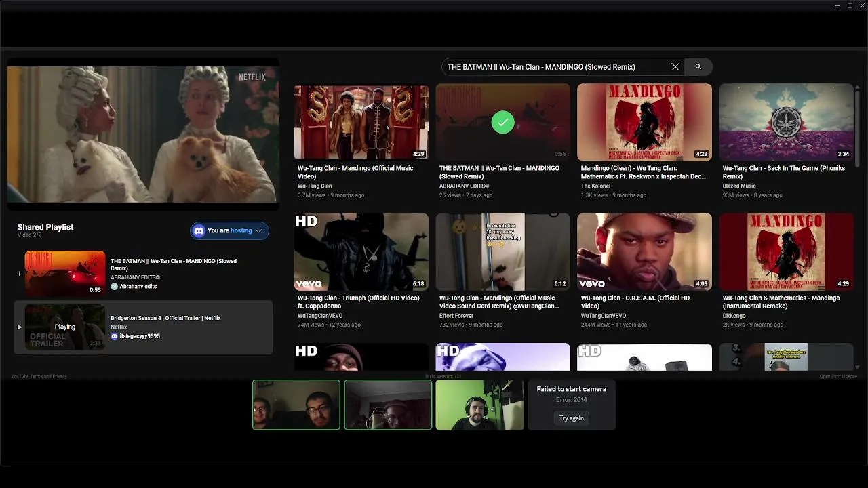Open the Mandingo Sound Card Remix thumbnail
Viewport: 868px width, 488px height.
(502, 252)
